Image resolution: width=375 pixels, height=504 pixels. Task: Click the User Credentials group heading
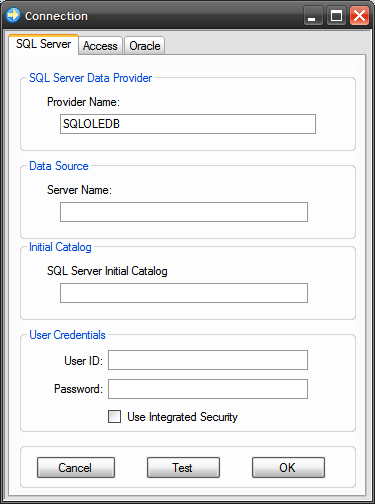click(x=67, y=335)
